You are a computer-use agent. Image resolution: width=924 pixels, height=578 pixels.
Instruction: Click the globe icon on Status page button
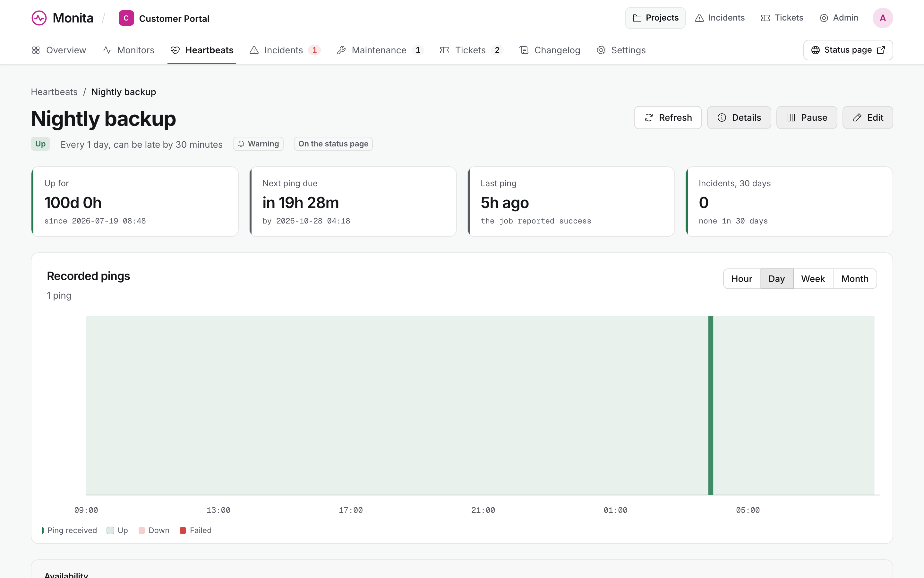815,50
